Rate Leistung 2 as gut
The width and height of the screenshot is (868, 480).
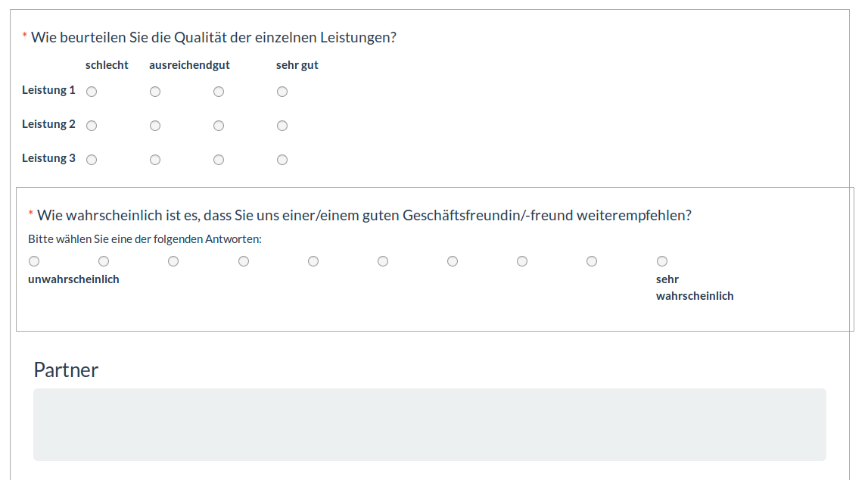click(x=219, y=126)
